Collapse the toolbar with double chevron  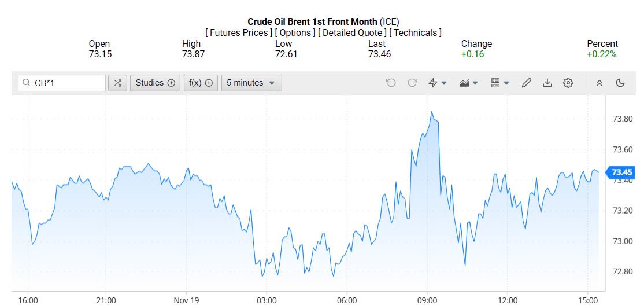coord(599,83)
